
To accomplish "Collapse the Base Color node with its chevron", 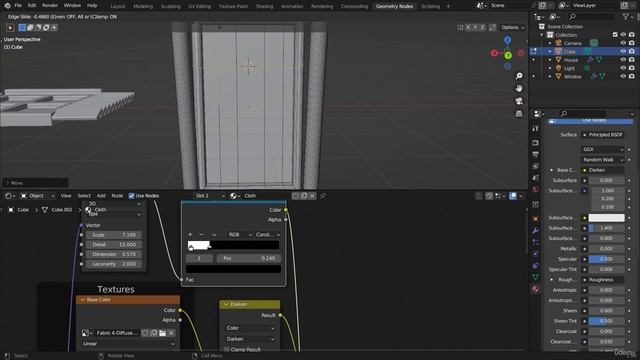I will coord(82,300).
